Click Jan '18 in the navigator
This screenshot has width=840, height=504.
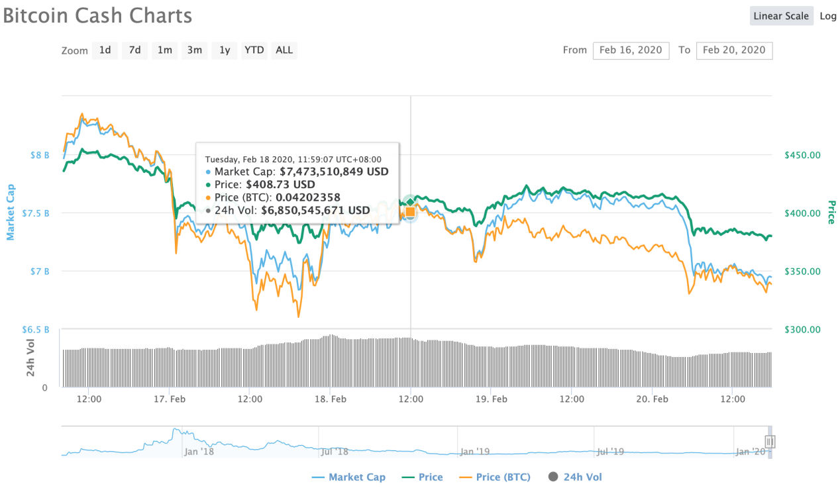point(199,452)
